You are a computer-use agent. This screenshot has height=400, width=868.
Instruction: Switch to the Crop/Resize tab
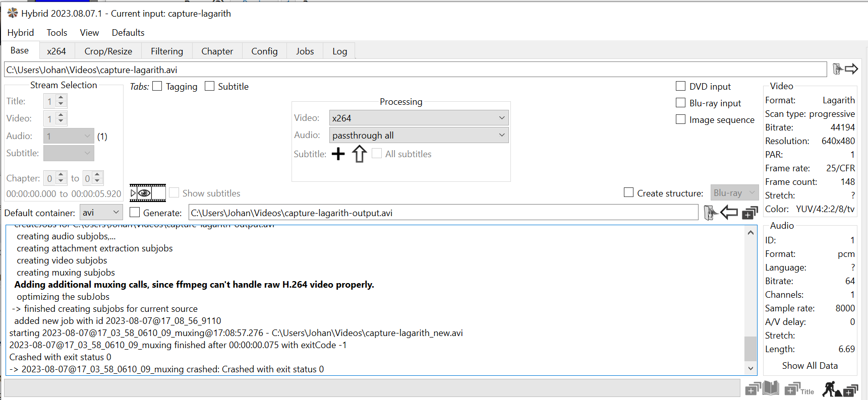pyautogui.click(x=108, y=51)
